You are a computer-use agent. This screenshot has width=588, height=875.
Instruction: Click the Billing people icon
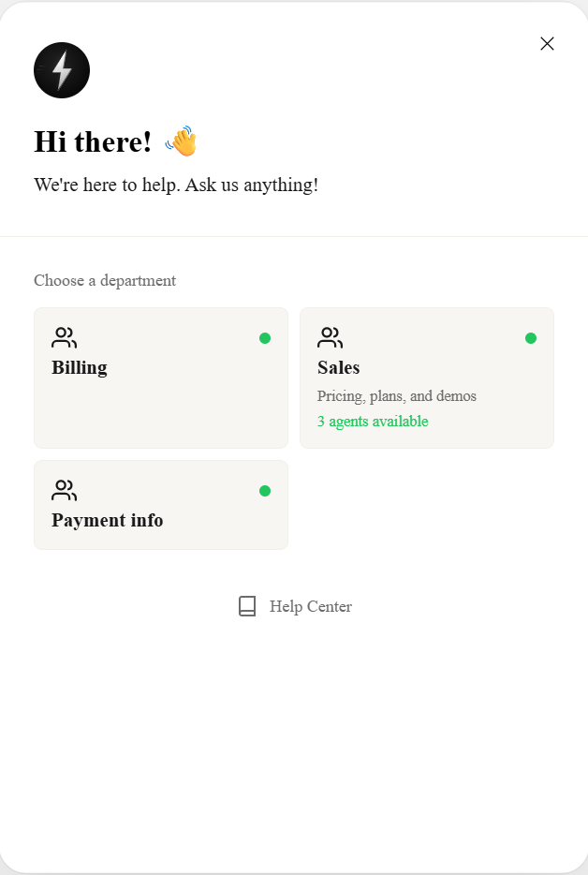[64, 337]
